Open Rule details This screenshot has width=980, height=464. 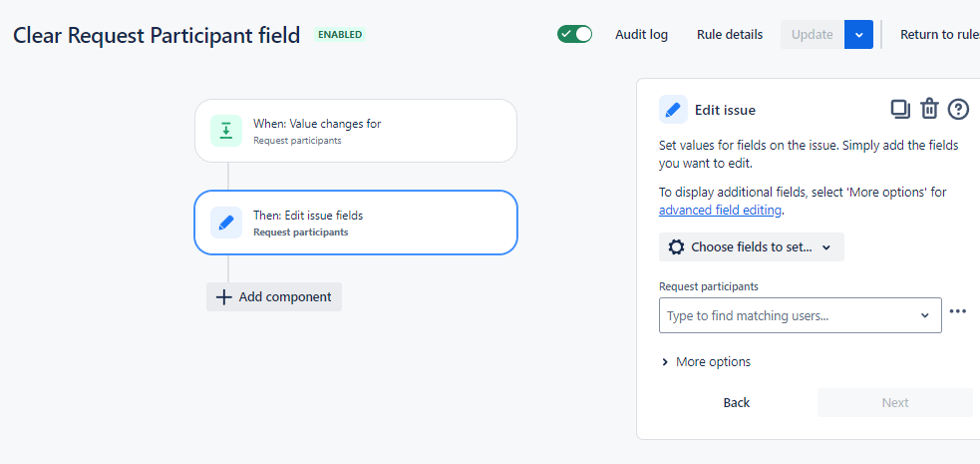(x=730, y=34)
